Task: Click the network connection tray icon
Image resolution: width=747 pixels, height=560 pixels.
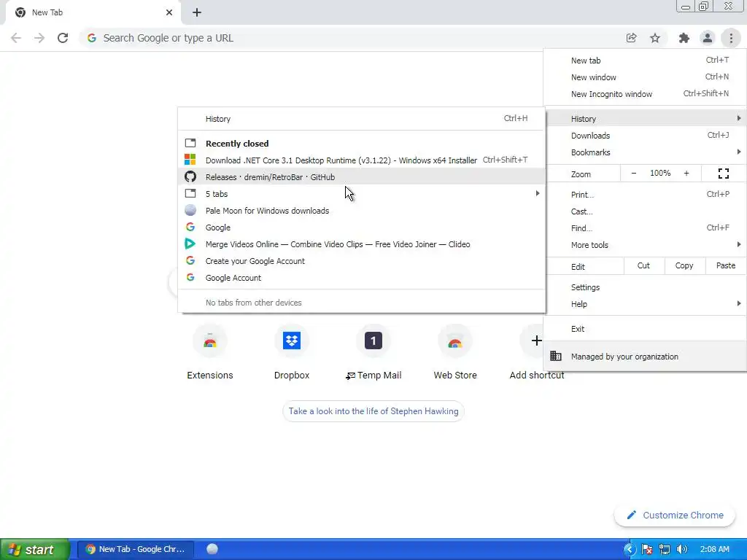Action: 665,550
